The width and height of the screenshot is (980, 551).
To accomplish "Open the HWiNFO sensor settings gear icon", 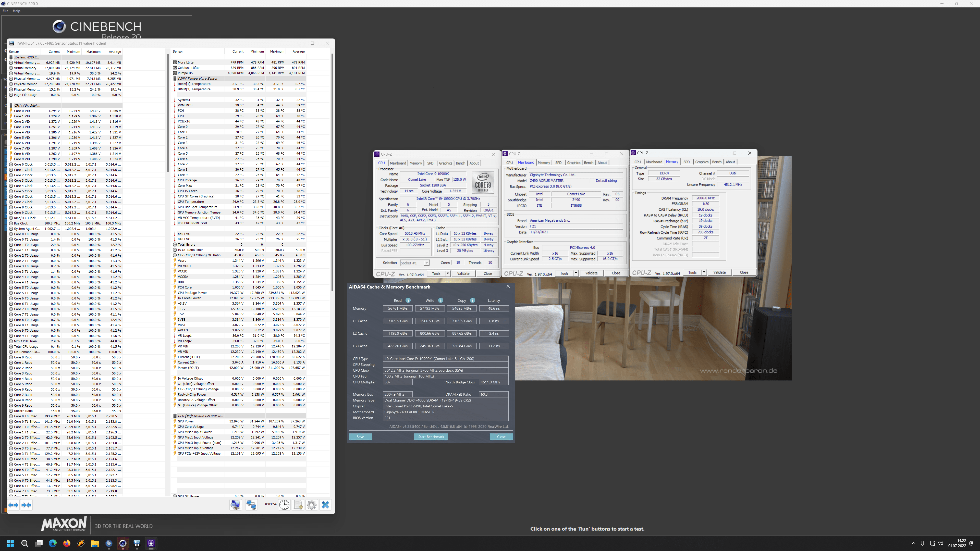I will pos(312,505).
